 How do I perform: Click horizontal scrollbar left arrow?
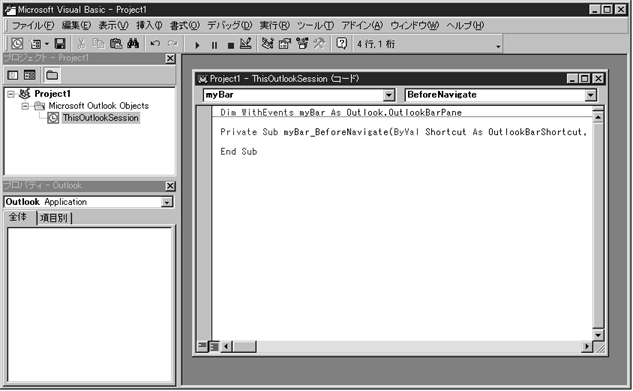click(226, 346)
